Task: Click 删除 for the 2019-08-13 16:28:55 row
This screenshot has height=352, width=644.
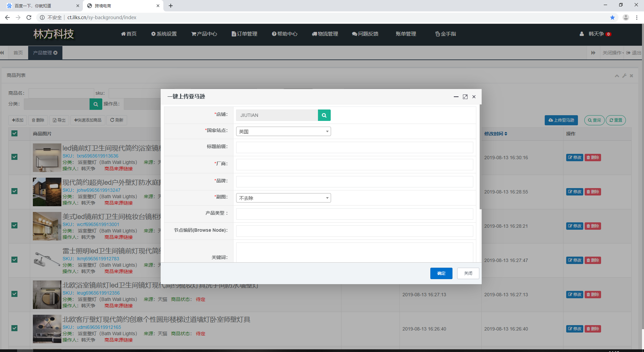Action: [593, 192]
